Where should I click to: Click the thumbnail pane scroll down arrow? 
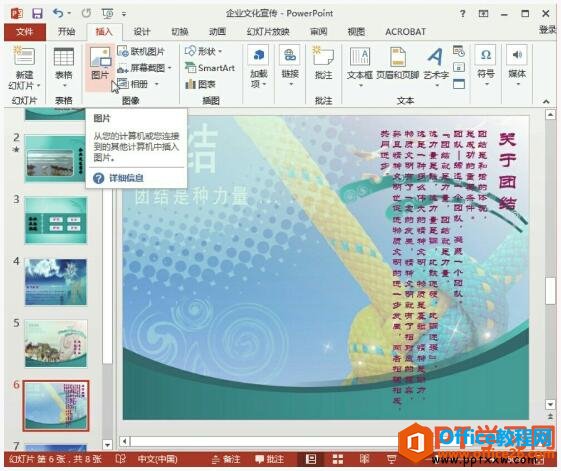(x=107, y=445)
